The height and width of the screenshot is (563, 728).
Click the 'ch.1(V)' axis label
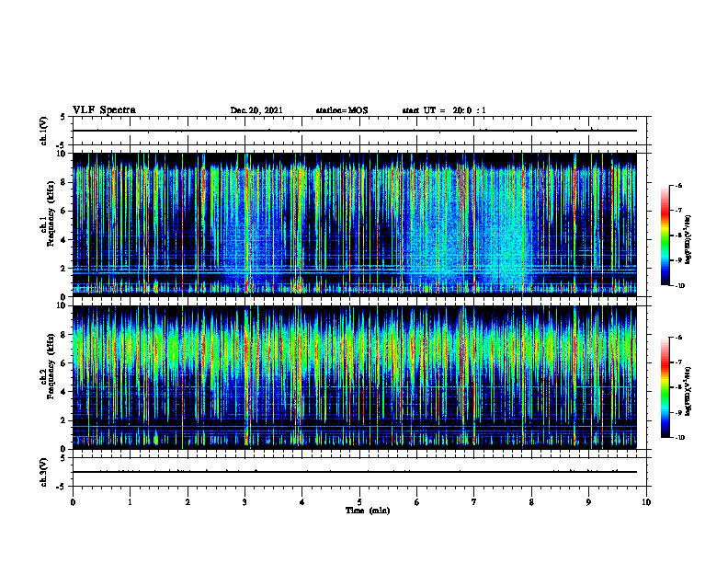[44, 131]
